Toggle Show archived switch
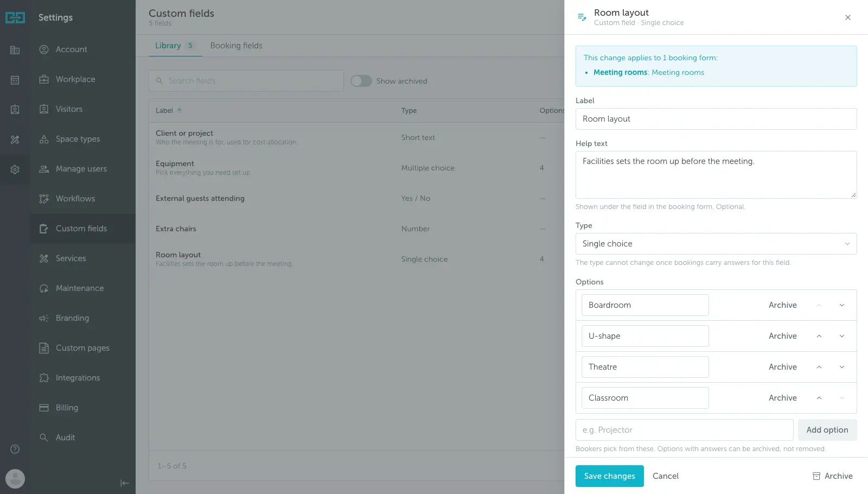868x494 pixels. click(x=361, y=81)
